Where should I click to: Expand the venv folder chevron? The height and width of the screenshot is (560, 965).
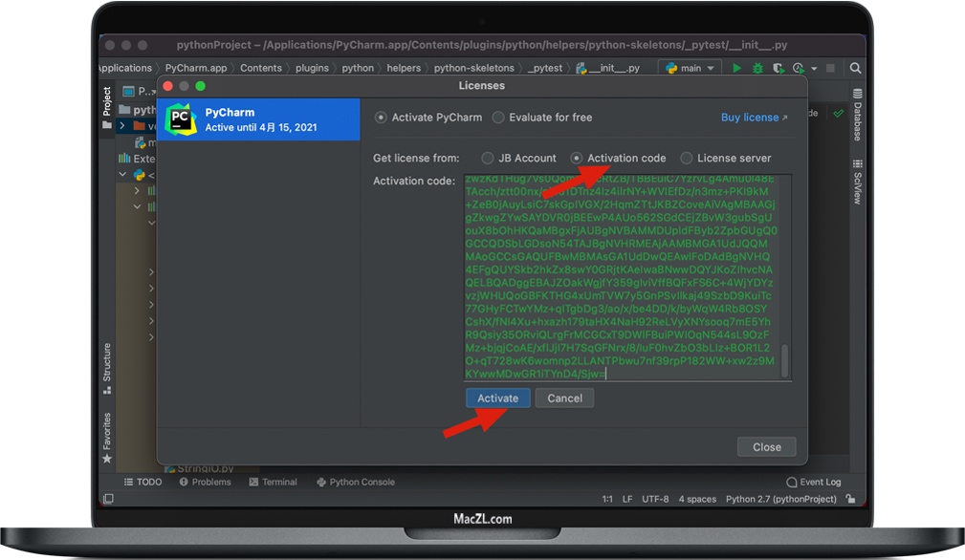121,125
